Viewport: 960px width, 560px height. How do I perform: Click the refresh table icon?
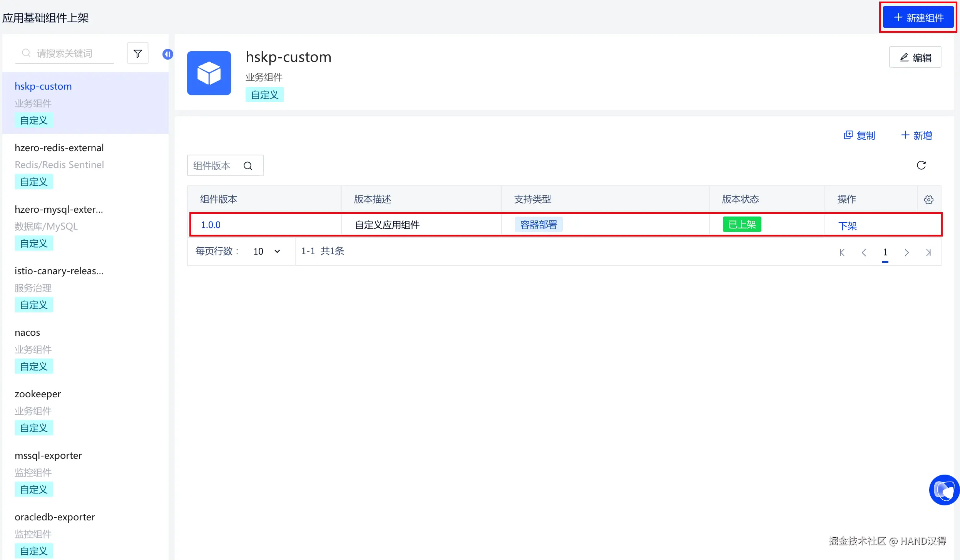pyautogui.click(x=921, y=165)
